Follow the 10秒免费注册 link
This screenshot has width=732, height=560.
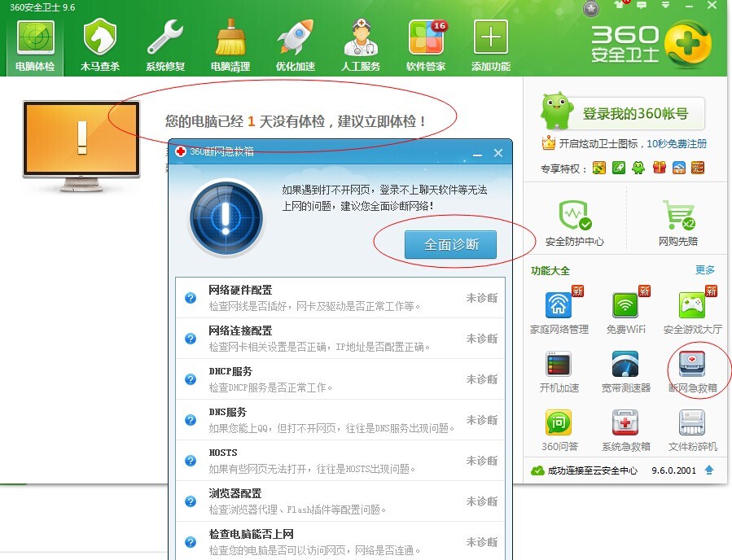tap(677, 144)
